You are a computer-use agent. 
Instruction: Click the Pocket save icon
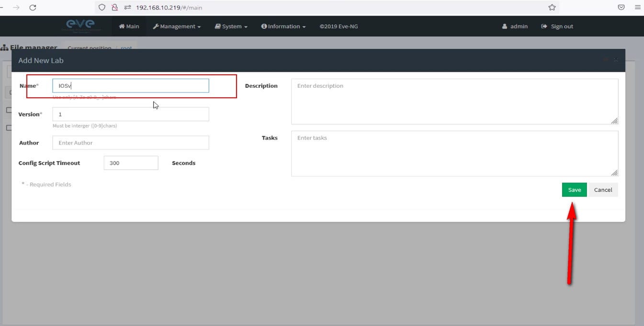click(x=621, y=8)
